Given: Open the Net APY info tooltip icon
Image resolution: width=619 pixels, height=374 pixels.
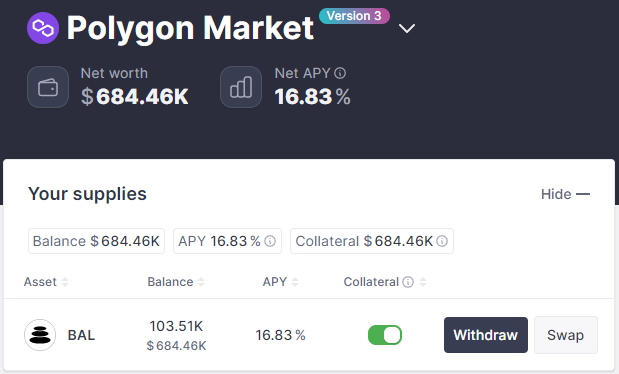Looking at the screenshot, I should [x=340, y=73].
